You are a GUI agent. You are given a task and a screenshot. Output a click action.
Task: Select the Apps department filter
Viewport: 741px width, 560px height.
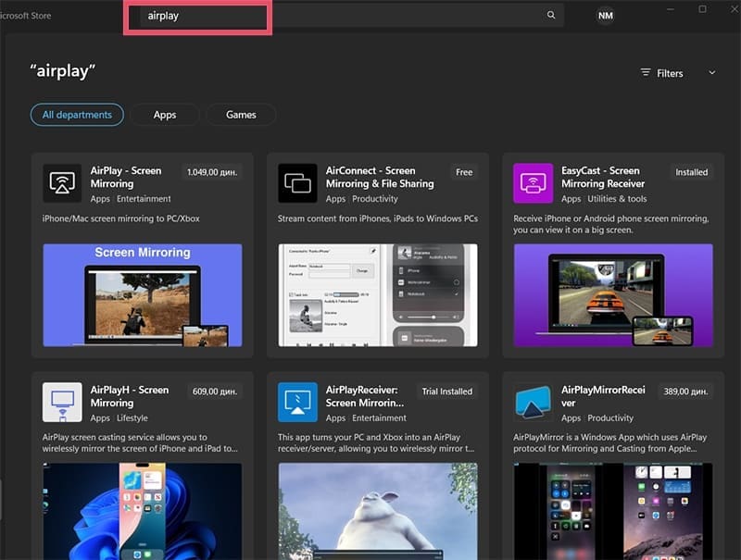(x=165, y=114)
